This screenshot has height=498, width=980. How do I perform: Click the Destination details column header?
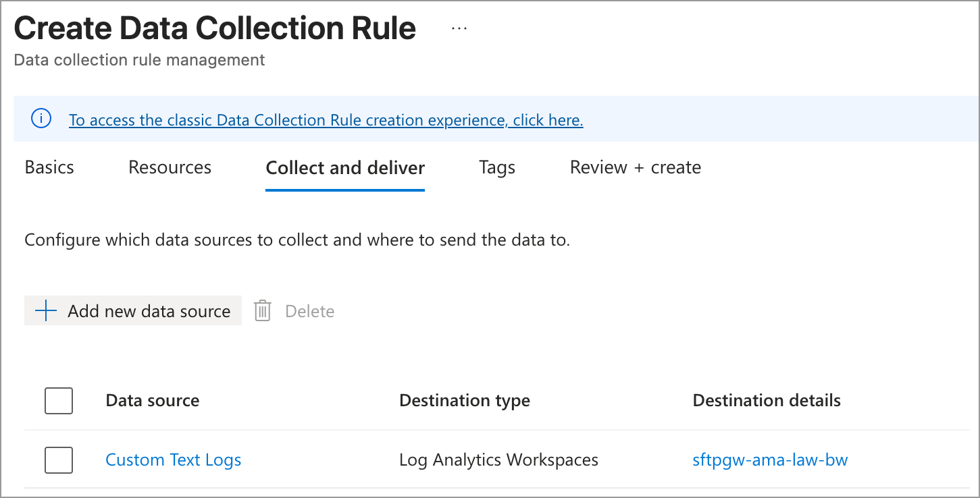tap(767, 400)
